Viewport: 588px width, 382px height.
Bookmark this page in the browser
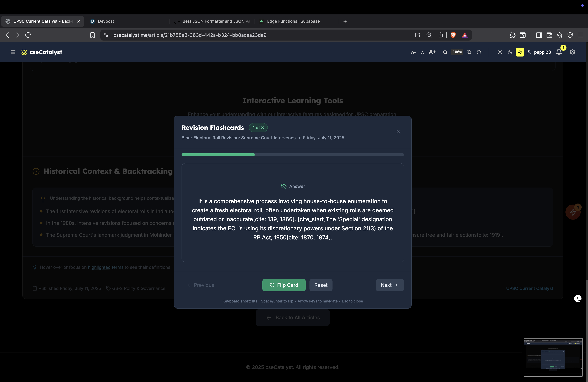point(92,35)
